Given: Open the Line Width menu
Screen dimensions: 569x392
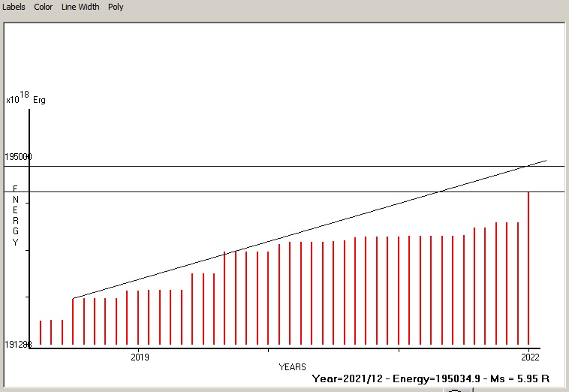Looking at the screenshot, I should click(80, 7).
